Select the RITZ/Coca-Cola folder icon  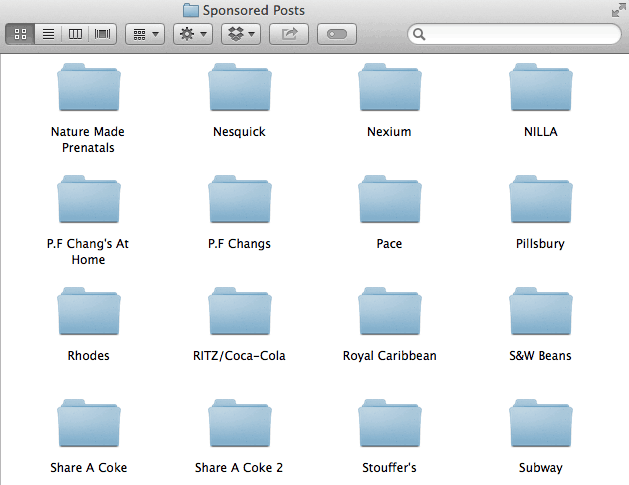pos(239,311)
